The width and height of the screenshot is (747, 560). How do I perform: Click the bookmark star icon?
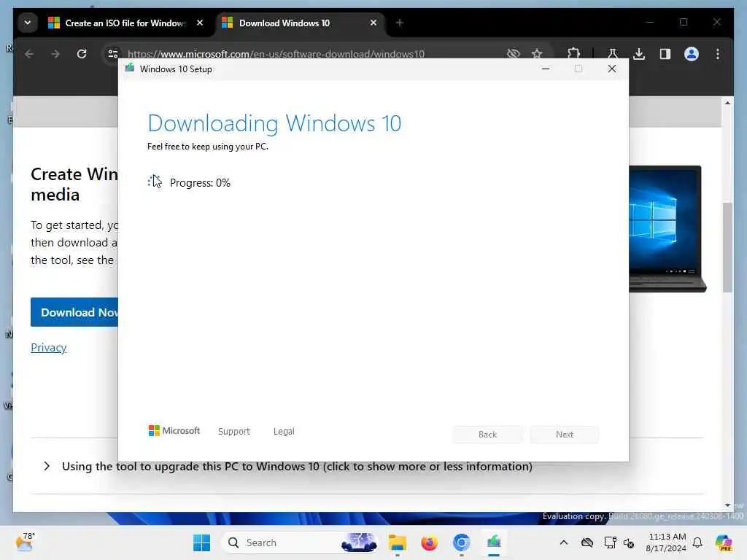tap(537, 54)
